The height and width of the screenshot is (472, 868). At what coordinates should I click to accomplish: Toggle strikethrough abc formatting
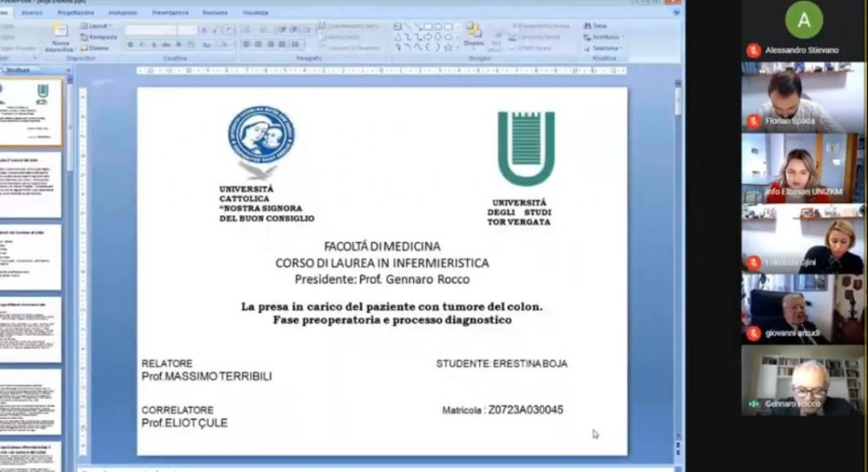pos(166,44)
